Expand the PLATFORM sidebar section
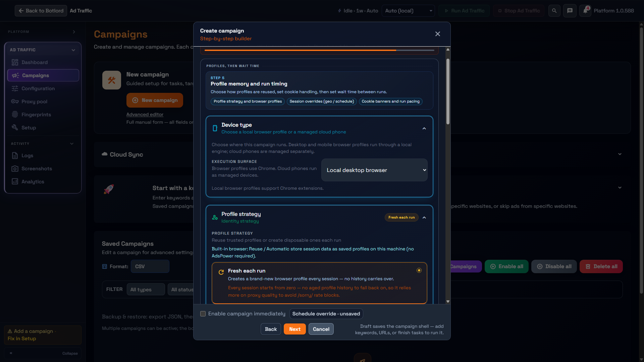644x362 pixels. 74,32
